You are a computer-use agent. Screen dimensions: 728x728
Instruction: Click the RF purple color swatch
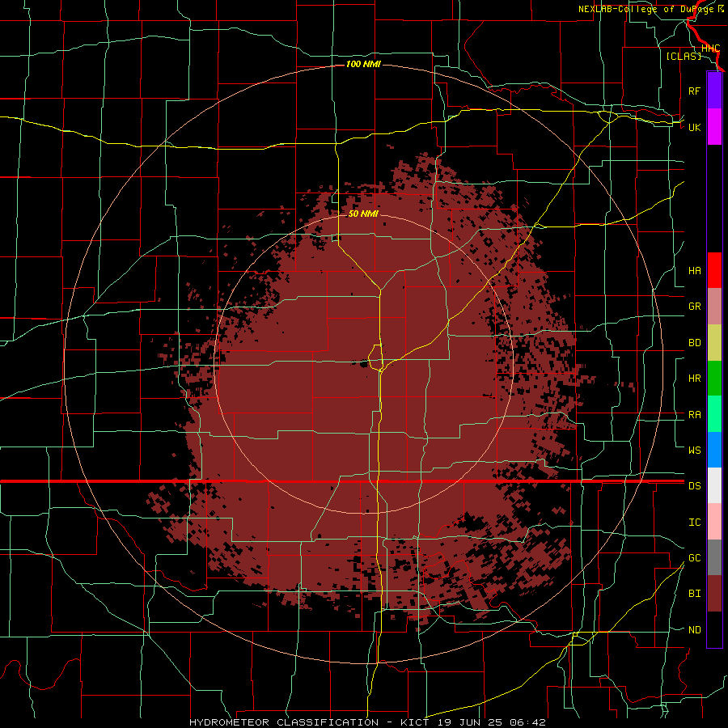pyautogui.click(x=714, y=91)
